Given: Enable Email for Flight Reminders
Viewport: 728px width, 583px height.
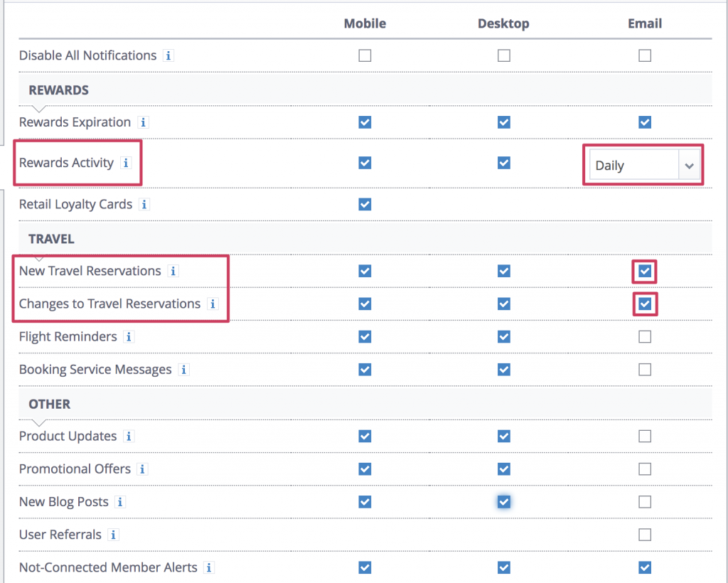Looking at the screenshot, I should [x=645, y=337].
